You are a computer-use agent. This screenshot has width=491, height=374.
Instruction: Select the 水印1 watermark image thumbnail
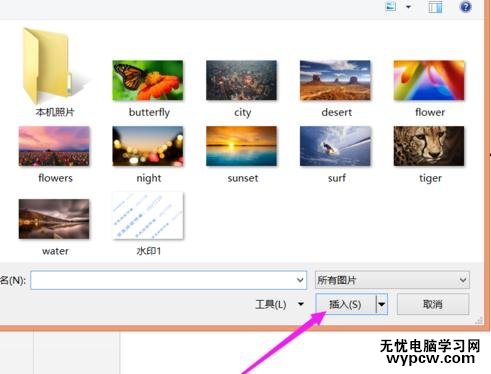148,216
